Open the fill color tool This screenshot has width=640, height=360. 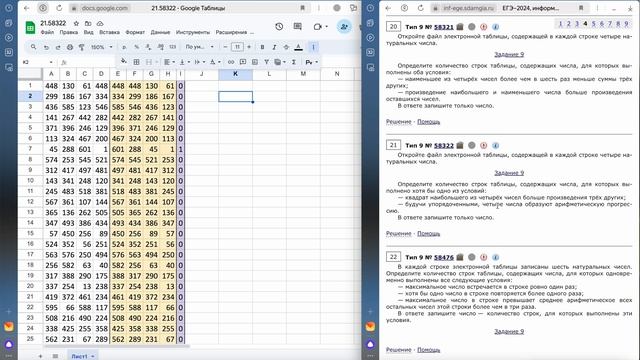pyautogui.click(x=124, y=62)
